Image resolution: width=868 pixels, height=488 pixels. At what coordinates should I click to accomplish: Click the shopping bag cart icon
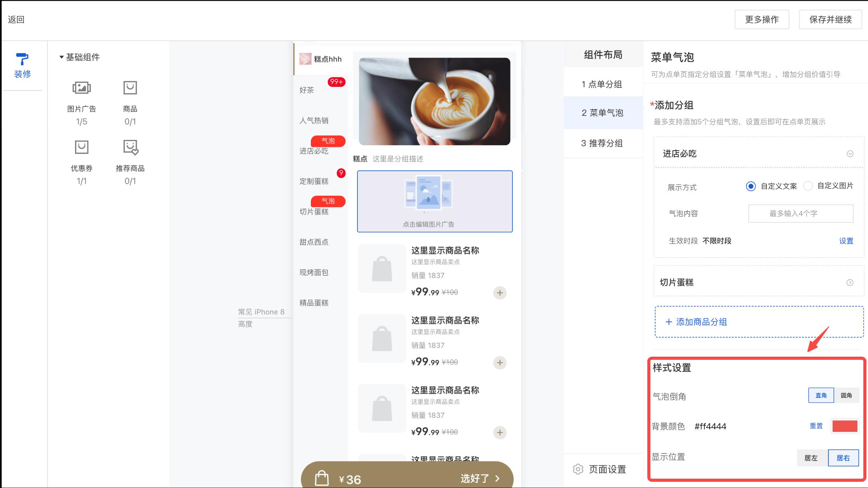pos(322,478)
